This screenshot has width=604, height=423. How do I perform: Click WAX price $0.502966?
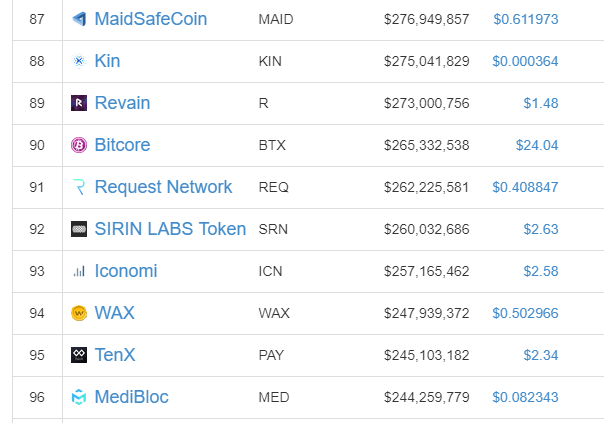point(525,313)
